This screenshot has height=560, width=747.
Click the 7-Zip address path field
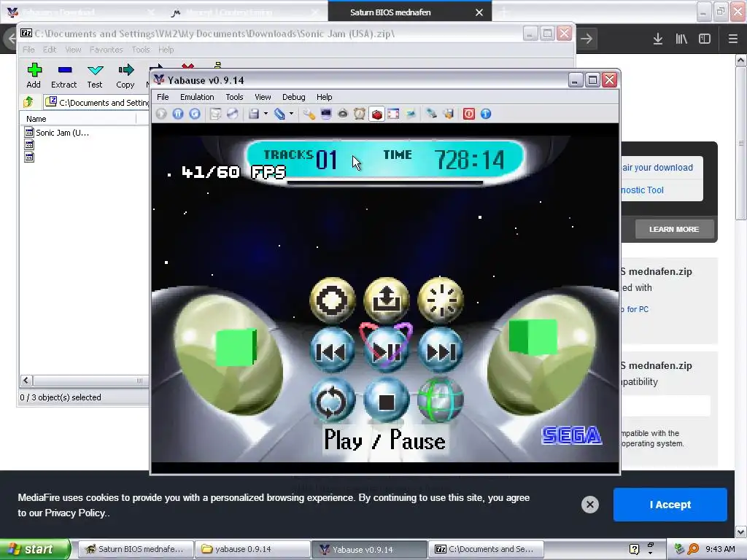tap(97, 102)
